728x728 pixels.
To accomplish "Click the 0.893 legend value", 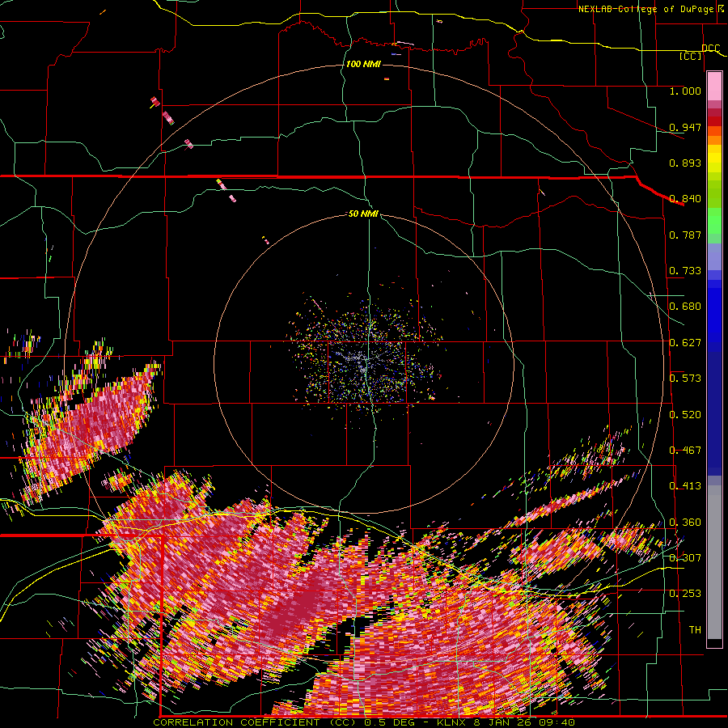I will 685,163.
